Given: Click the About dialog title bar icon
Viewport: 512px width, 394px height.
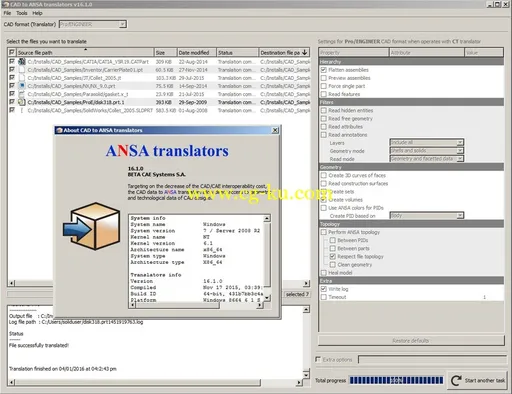Looking at the screenshot, I should click(x=59, y=130).
